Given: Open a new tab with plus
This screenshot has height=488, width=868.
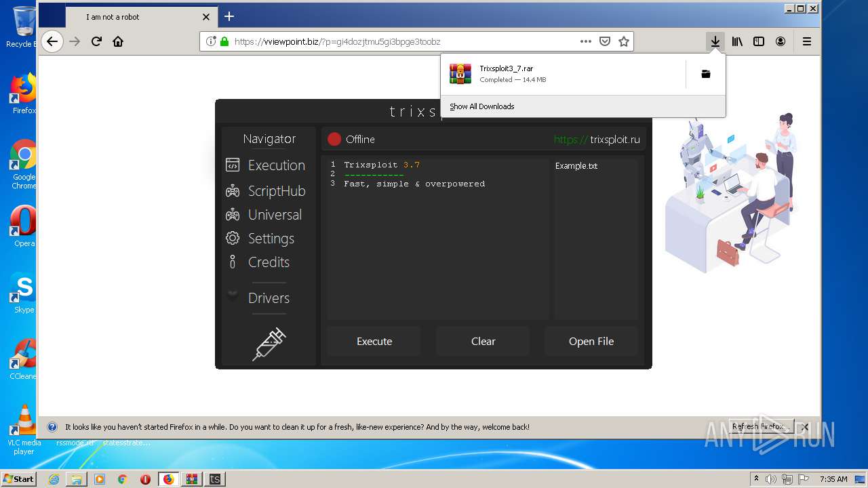Looking at the screenshot, I should click(x=229, y=16).
